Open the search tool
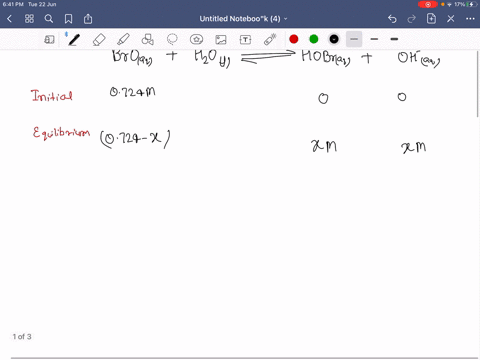 click(49, 19)
